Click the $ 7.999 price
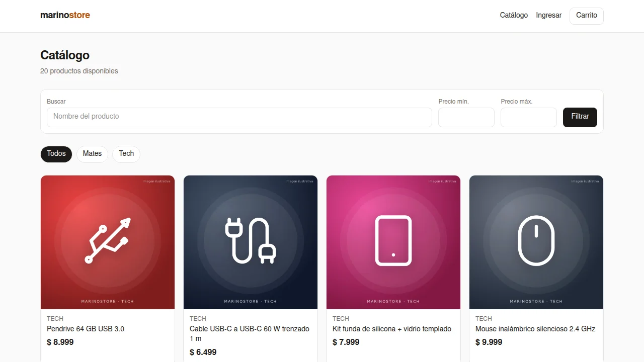Image resolution: width=644 pixels, height=362 pixels. point(346,342)
